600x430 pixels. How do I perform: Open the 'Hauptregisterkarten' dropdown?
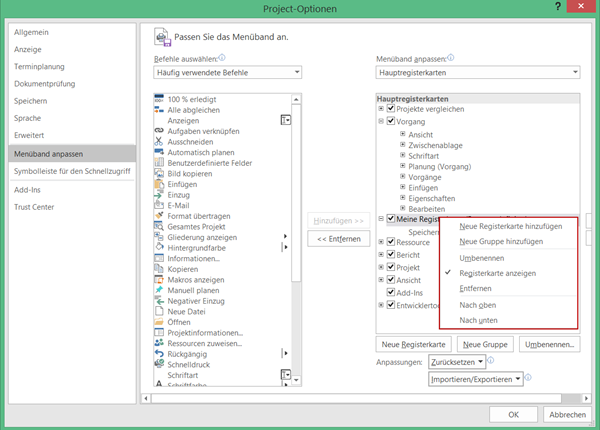(x=478, y=72)
